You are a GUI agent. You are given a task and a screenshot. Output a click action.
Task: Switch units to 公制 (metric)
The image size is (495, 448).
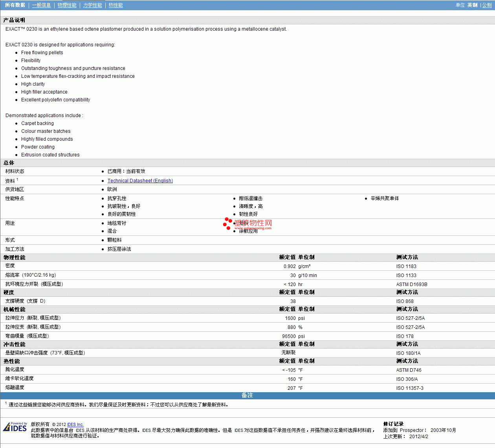coord(487,5)
